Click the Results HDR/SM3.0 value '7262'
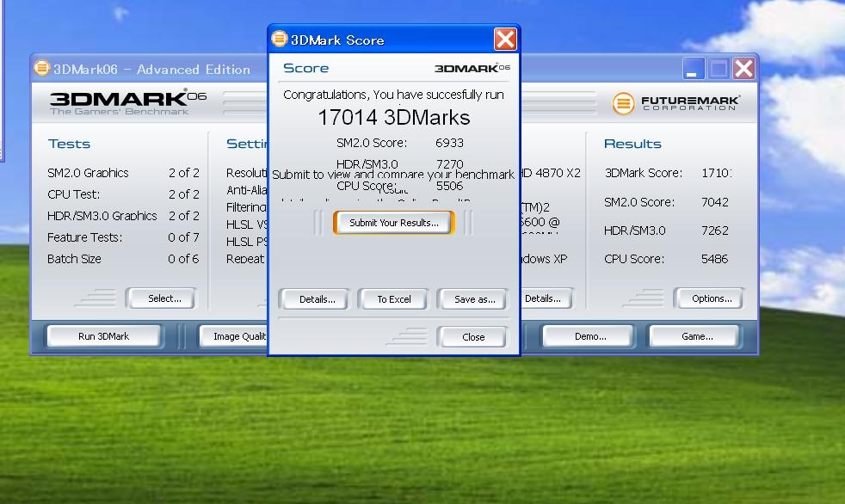This screenshot has width=845, height=504. tap(714, 230)
